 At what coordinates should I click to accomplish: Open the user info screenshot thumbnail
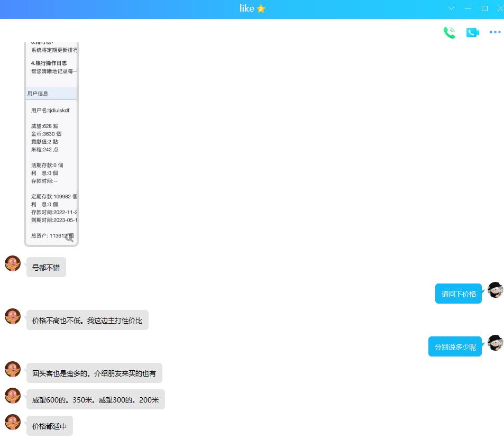(51, 143)
